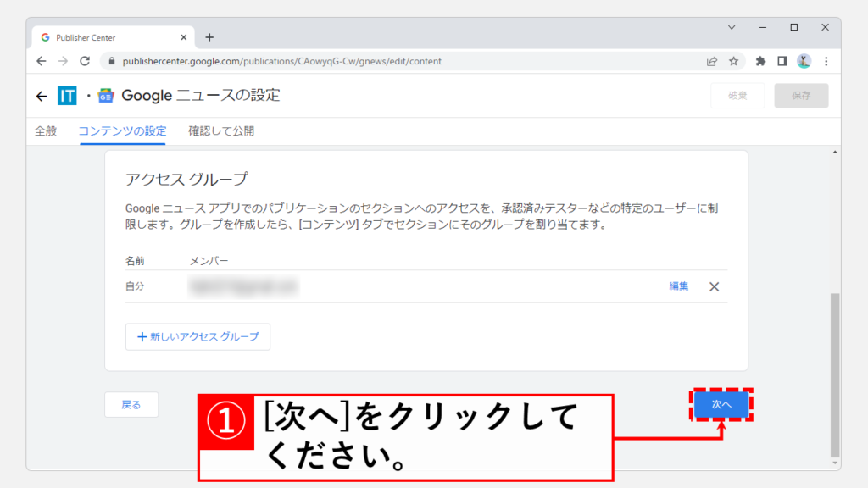Click the share page icon in address bar
868x488 pixels.
pyautogui.click(x=712, y=61)
